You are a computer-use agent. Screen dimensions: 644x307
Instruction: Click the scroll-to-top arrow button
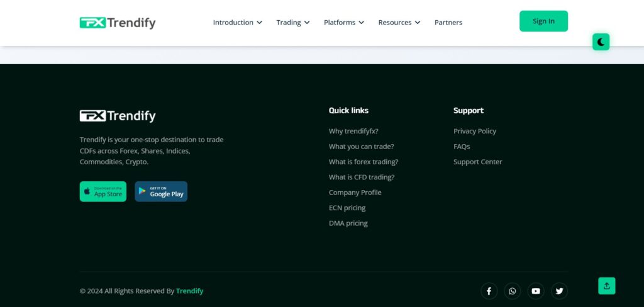(x=606, y=286)
